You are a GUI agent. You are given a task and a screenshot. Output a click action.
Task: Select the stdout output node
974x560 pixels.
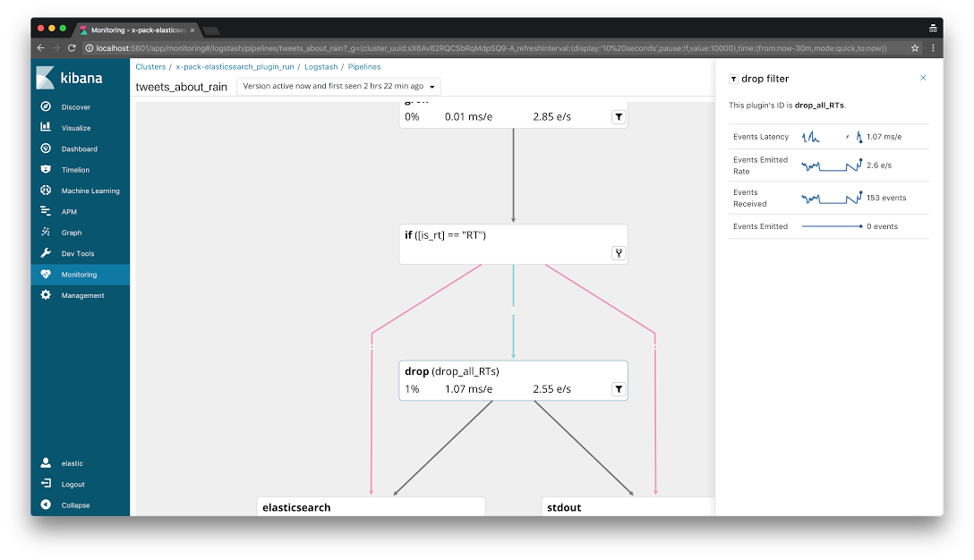click(628, 506)
